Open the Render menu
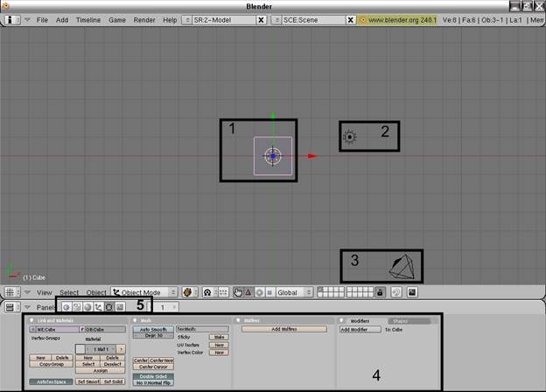This screenshot has height=392, width=546. click(x=144, y=19)
